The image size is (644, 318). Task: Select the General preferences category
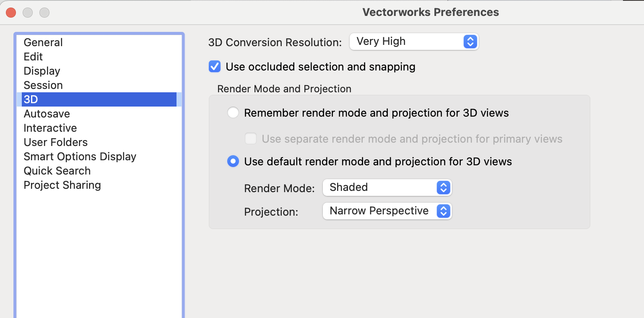(43, 42)
